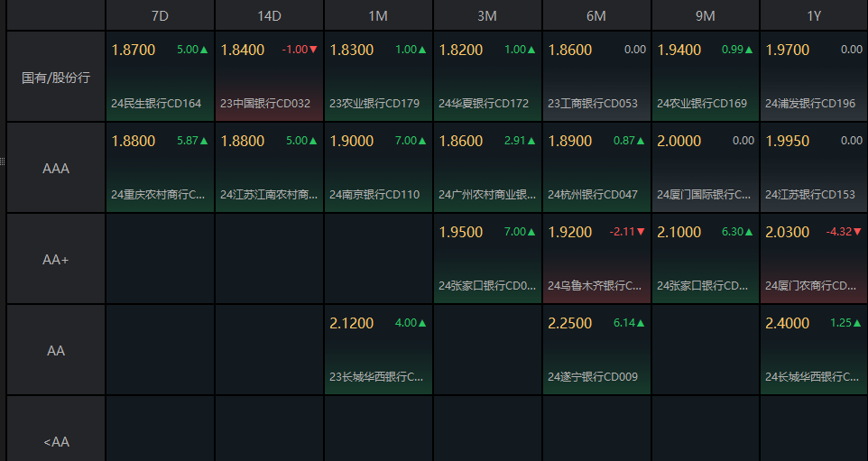
Task: Click the 4.00 change indicator
Action: (x=411, y=323)
